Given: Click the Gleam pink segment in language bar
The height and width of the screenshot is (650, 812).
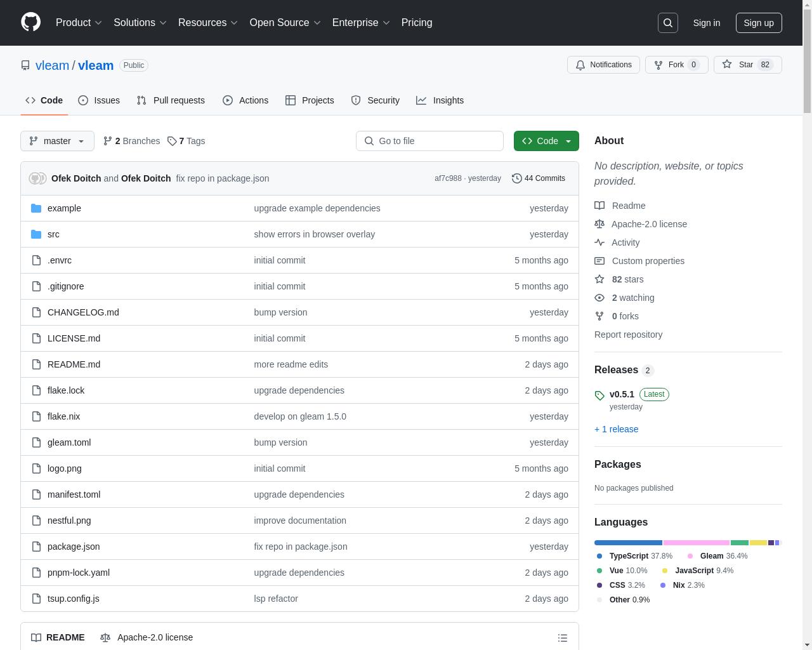Looking at the screenshot, I should (697, 543).
